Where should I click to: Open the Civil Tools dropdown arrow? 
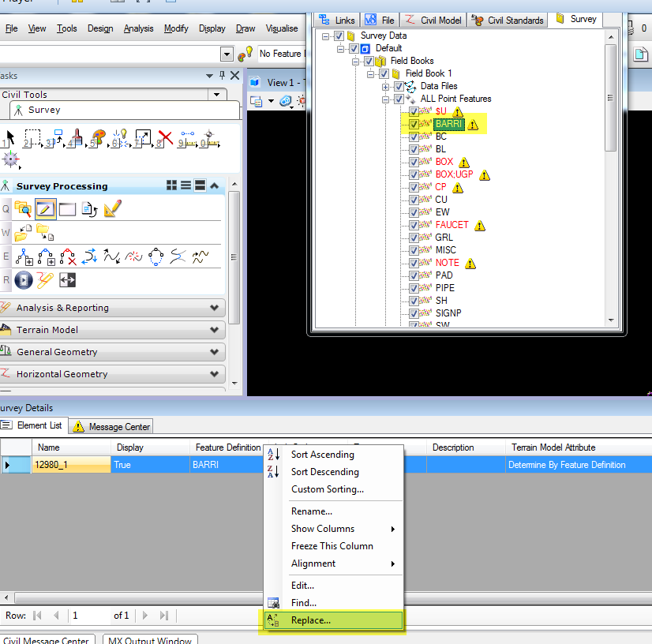(x=216, y=95)
